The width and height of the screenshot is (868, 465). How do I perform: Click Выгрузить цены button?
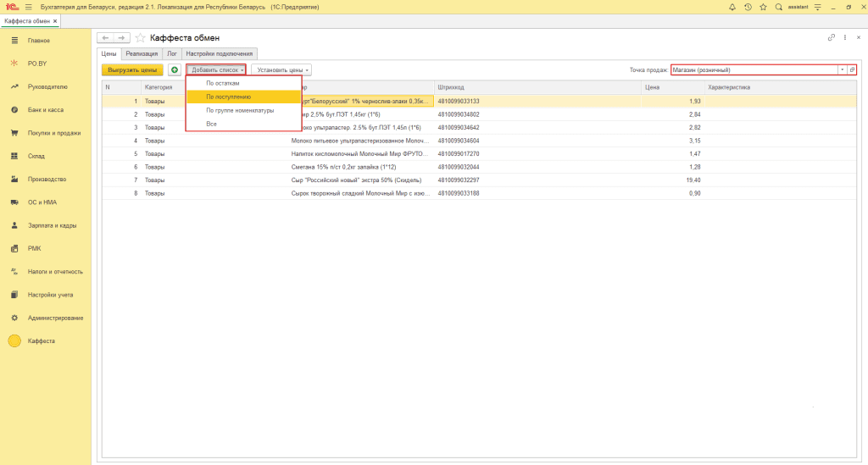pyautogui.click(x=132, y=69)
